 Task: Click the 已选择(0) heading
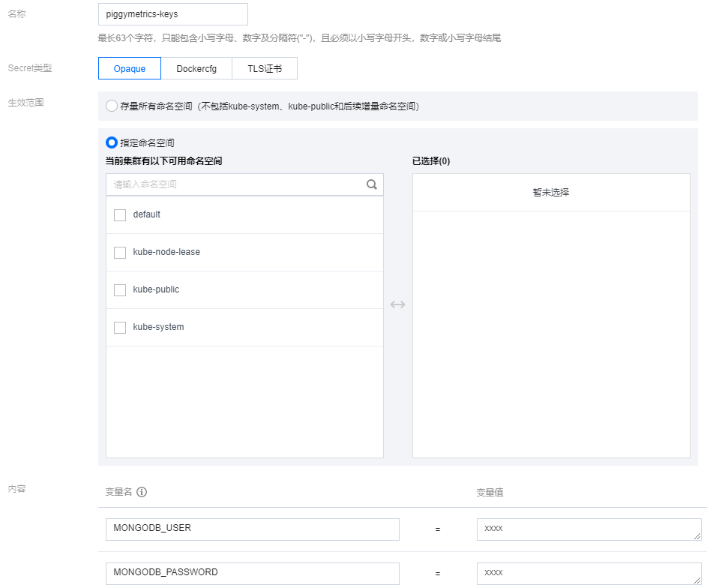[431, 161]
